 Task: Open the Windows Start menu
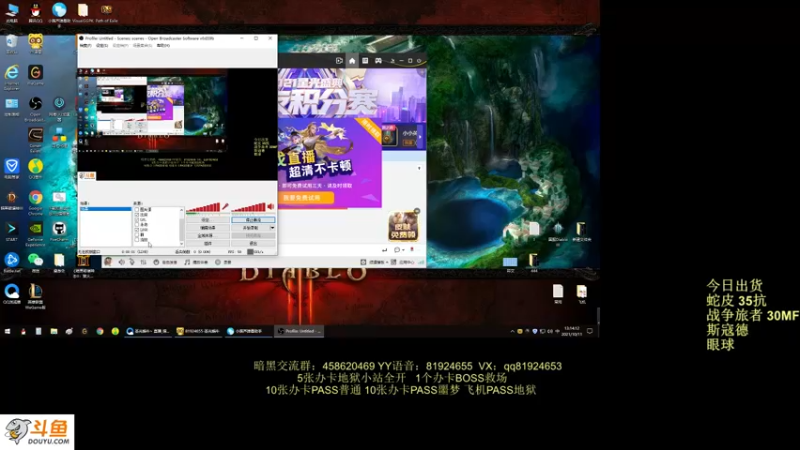(x=8, y=331)
